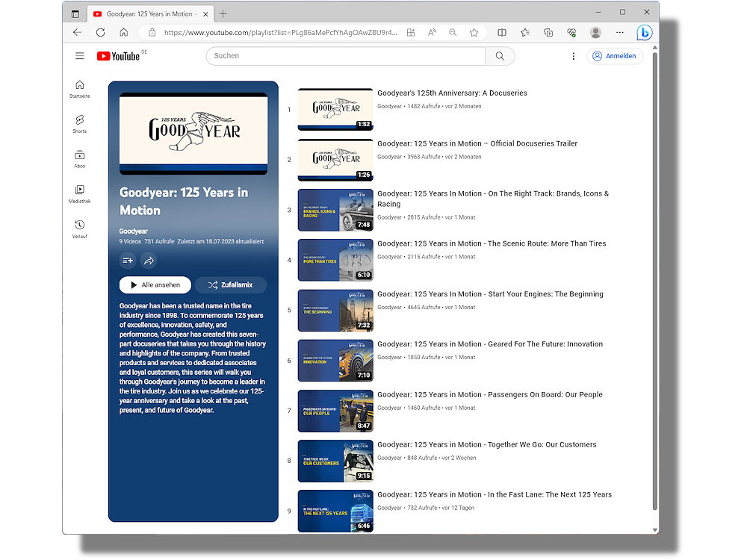Open a new browser tab
Viewport: 747px width, 560px height.
pos(223,13)
